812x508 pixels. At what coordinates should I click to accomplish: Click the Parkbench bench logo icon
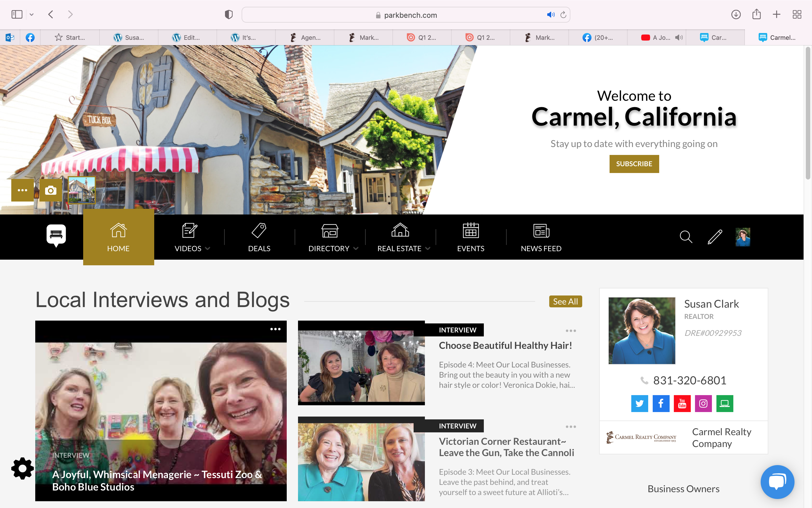(x=56, y=236)
